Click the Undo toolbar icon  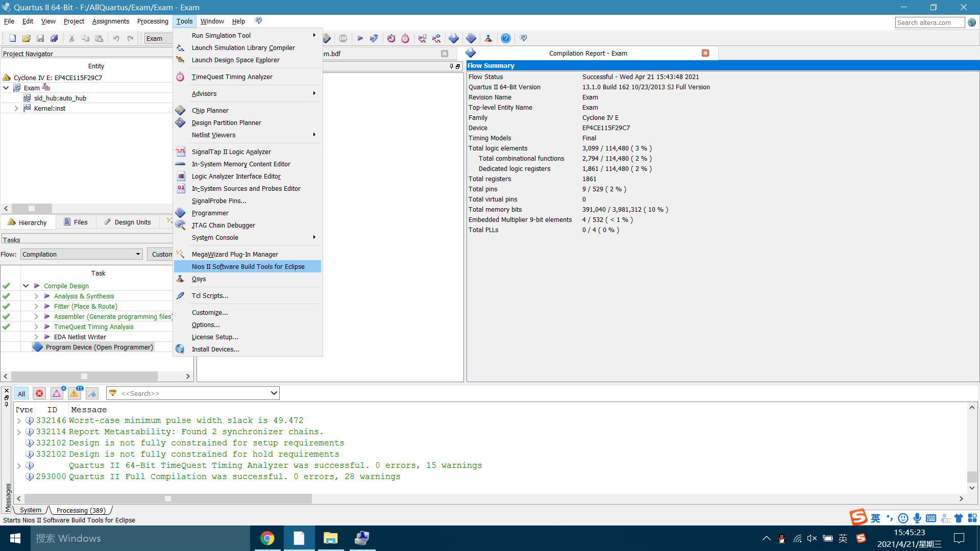(116, 38)
